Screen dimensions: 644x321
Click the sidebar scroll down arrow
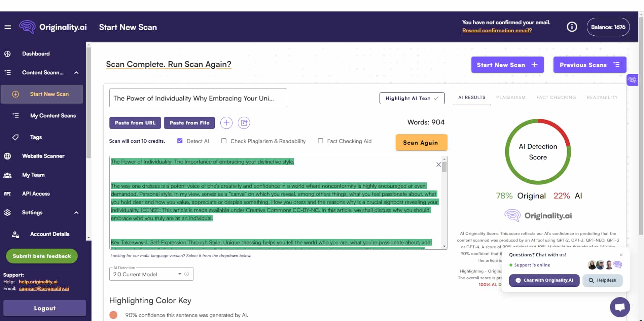pyautogui.click(x=88, y=238)
